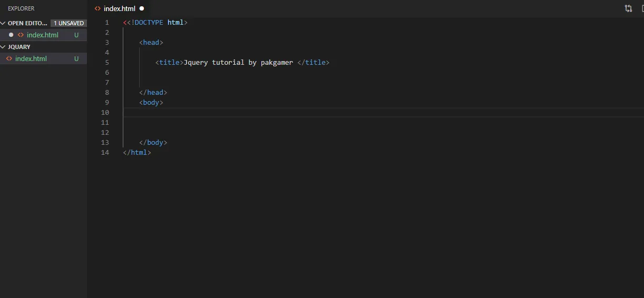Click the split editor icon at top right

(x=641, y=8)
